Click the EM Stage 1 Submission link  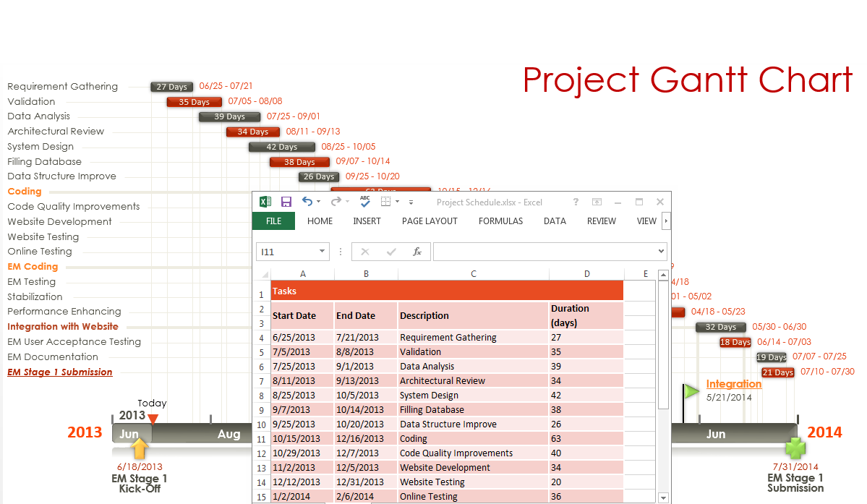[60, 372]
